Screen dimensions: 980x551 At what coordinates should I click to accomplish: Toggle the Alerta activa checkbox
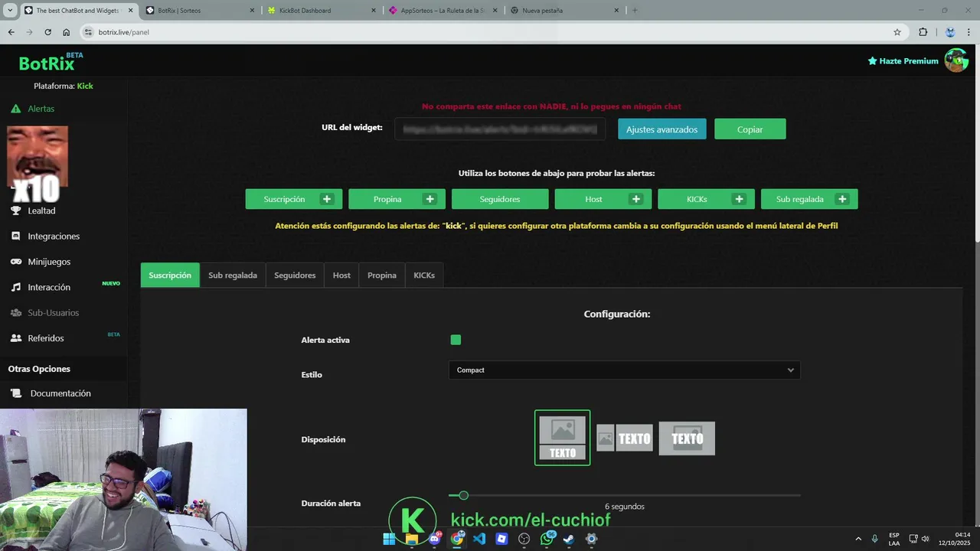point(456,340)
